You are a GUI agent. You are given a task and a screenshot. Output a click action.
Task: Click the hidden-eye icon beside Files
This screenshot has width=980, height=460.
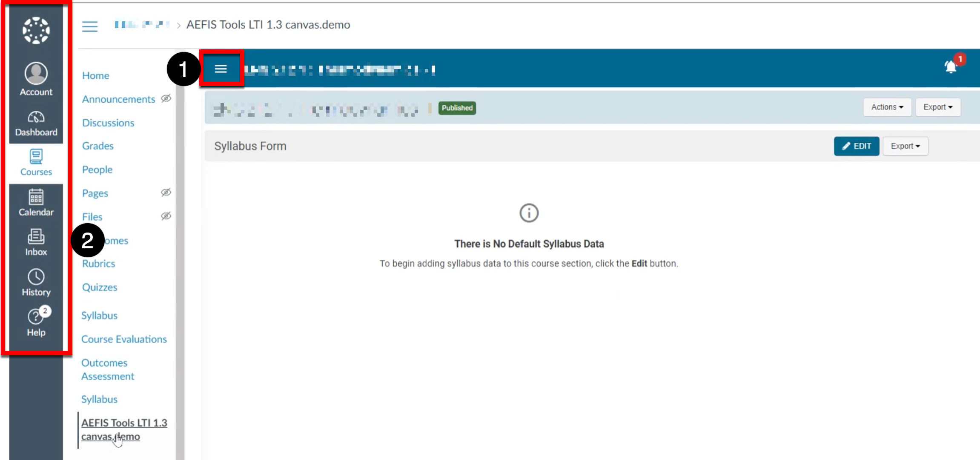click(166, 216)
